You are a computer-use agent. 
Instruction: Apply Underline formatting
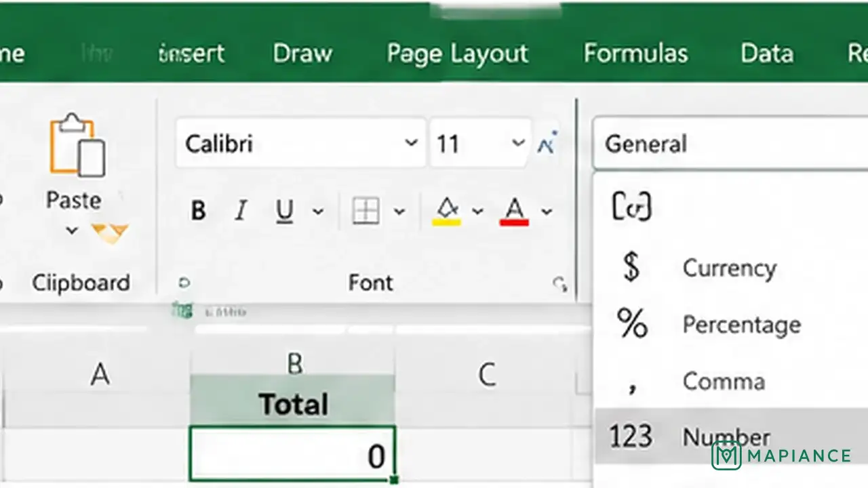click(285, 211)
